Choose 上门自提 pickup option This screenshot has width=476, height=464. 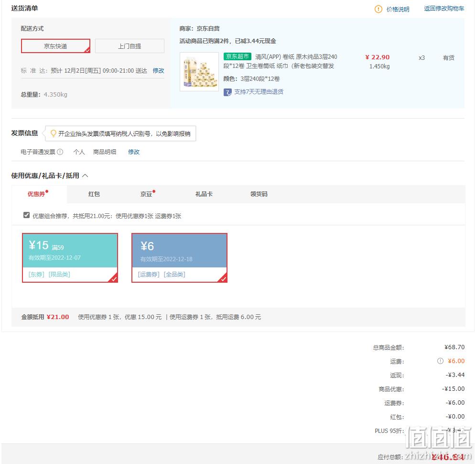pos(130,46)
